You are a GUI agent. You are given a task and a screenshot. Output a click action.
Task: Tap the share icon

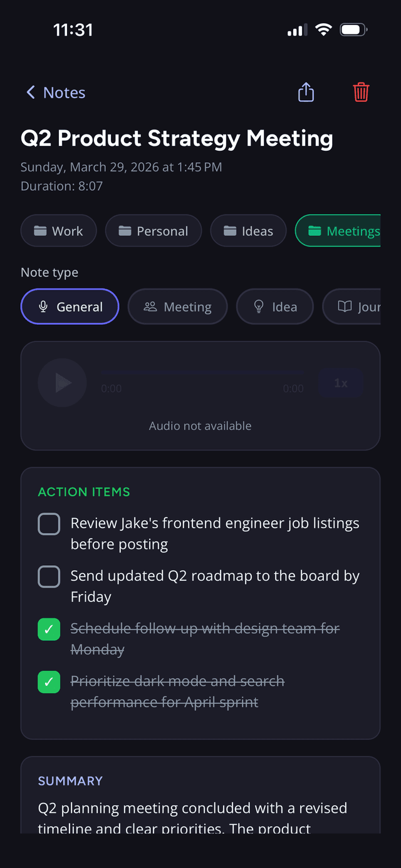306,91
